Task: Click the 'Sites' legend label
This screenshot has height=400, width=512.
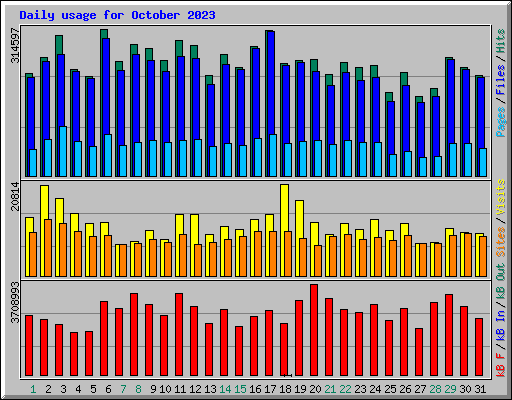Action: pos(501,242)
